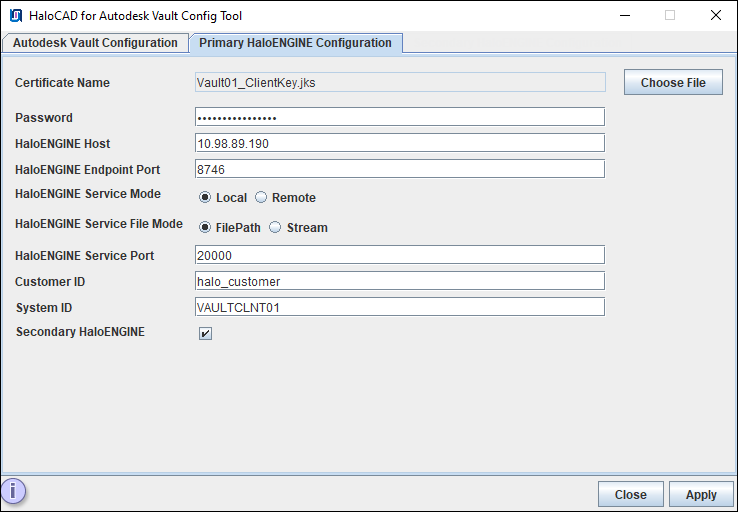
Task: Switch to Autodesk Vault Configuration tab
Action: (95, 43)
